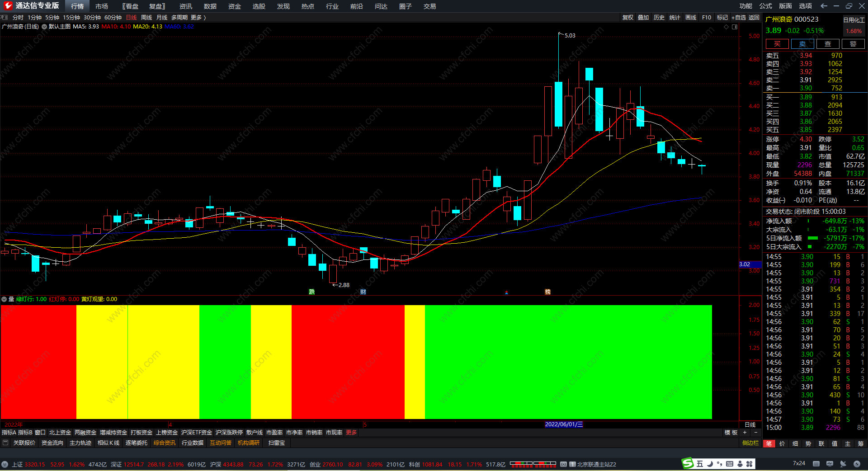Screen dimensions: 868x471
Task: Click the bottom panel window icon
Action: click(x=5, y=443)
